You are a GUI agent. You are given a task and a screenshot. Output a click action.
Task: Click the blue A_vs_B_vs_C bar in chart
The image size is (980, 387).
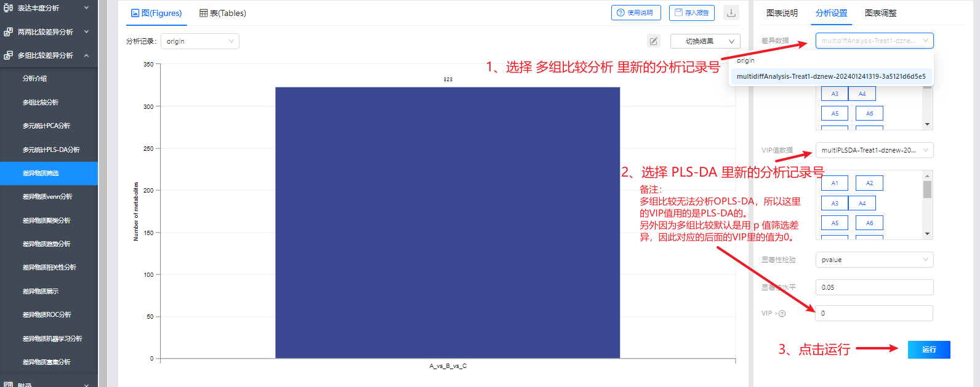(x=448, y=223)
